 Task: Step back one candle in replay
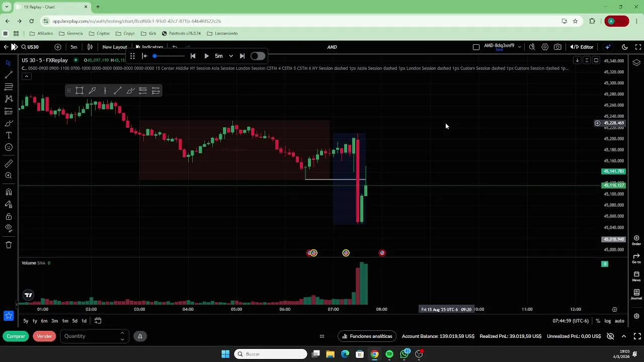[193, 56]
